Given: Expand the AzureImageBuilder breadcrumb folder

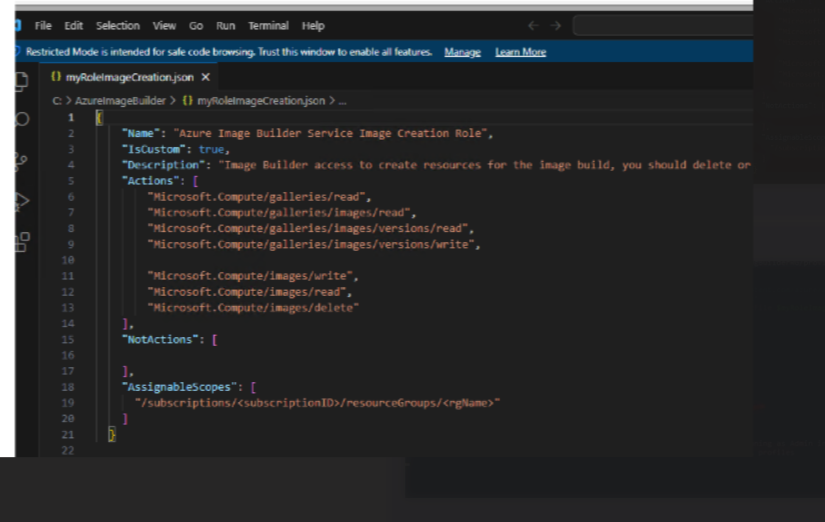Looking at the screenshot, I should 120,101.
